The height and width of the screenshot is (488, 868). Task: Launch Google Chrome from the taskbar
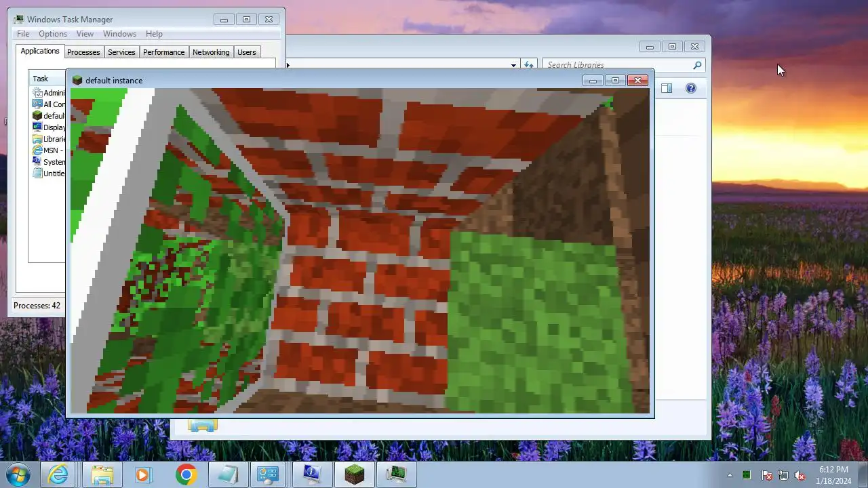186,474
